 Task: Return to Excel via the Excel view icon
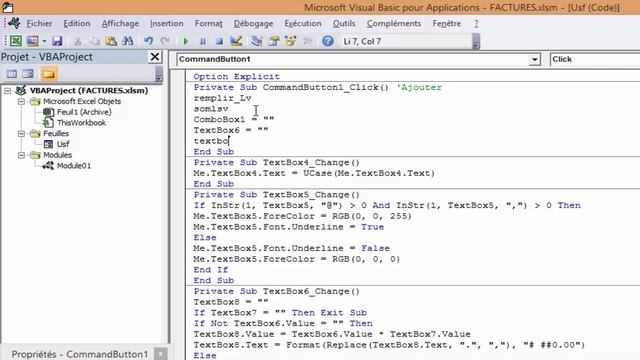click(16, 41)
